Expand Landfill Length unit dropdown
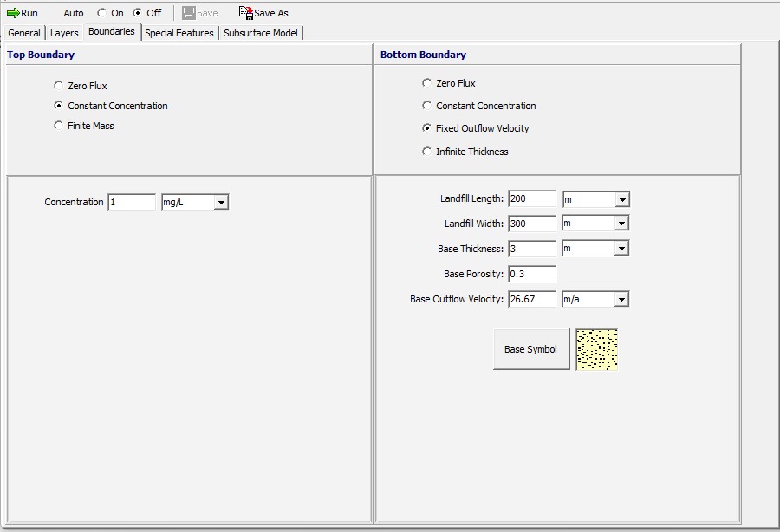780x532 pixels. click(621, 199)
